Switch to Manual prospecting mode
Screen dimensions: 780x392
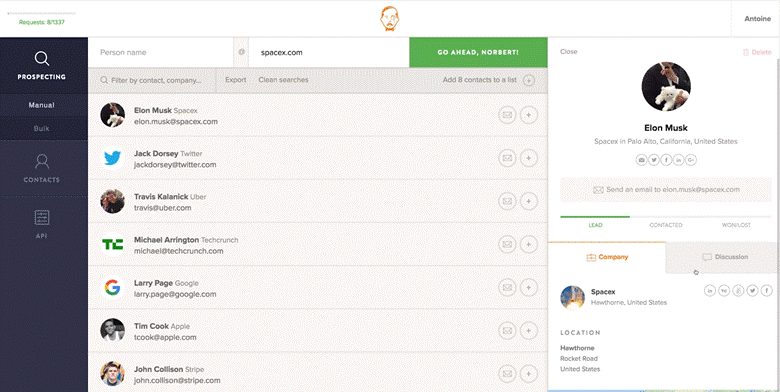click(x=42, y=105)
